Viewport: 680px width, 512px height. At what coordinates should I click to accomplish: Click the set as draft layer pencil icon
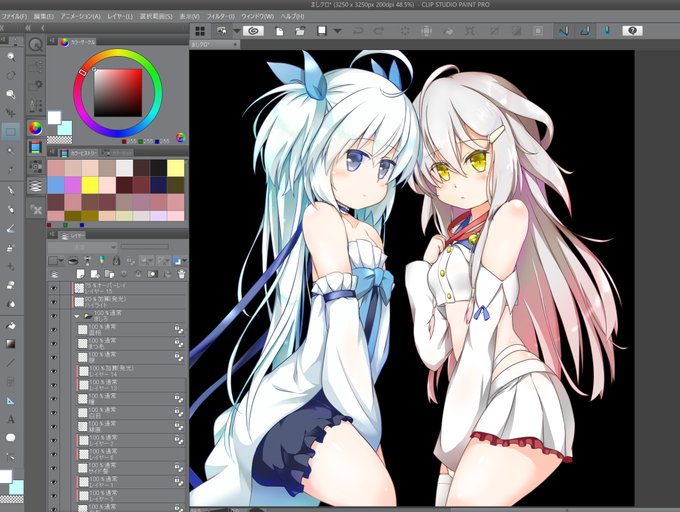click(101, 261)
